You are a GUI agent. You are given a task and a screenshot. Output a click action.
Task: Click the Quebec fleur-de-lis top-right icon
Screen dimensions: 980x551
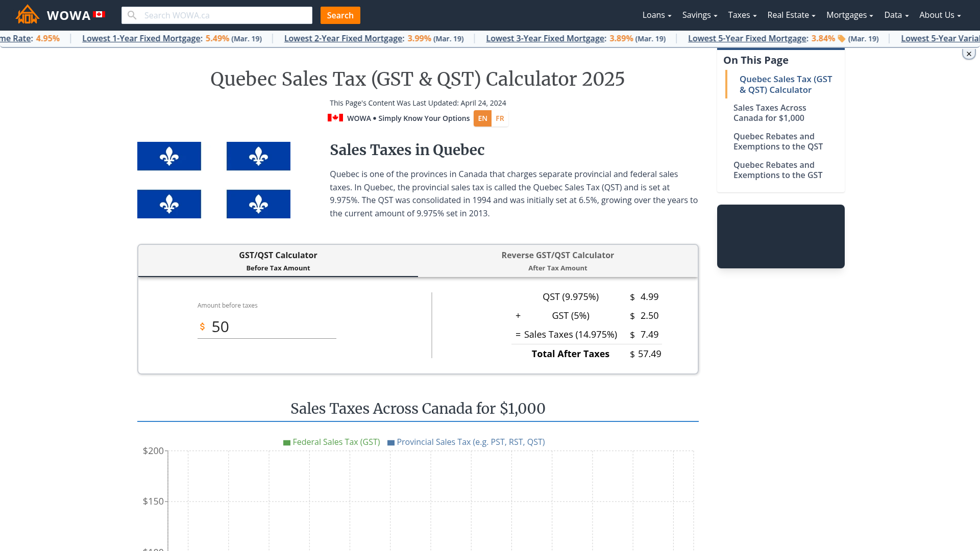point(258,156)
